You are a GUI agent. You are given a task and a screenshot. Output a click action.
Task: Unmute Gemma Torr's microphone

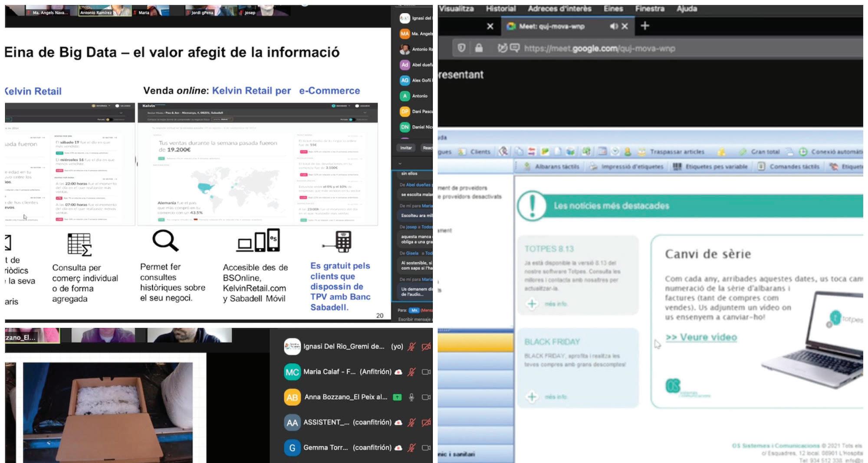(411, 447)
